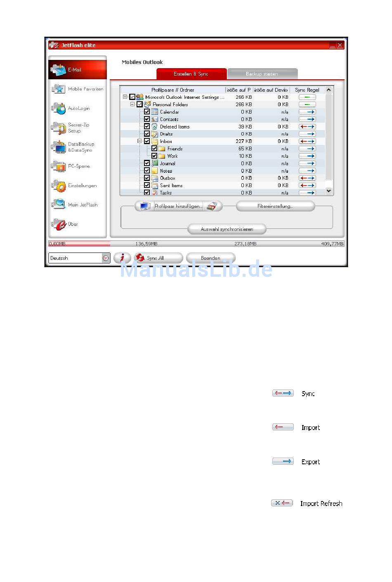Viewport: 392px width, 582px height.
Task: Click the 227 KB size value
Action: coord(244,141)
